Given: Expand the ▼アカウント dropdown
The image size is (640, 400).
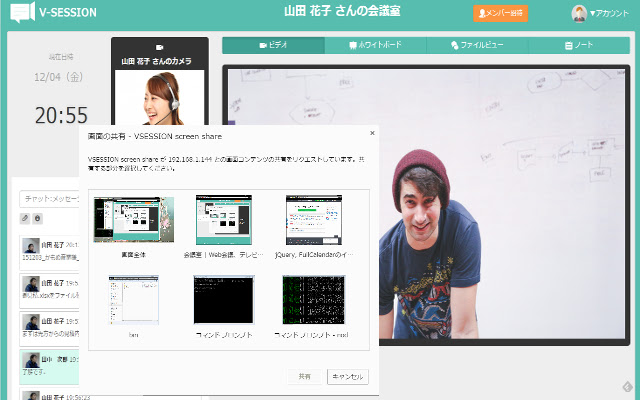Looking at the screenshot, I should (609, 13).
